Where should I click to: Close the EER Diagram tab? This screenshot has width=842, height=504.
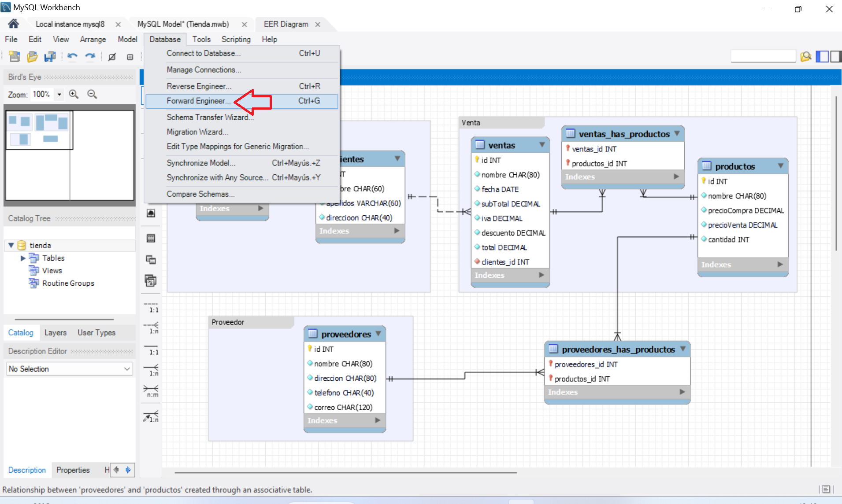(x=318, y=24)
